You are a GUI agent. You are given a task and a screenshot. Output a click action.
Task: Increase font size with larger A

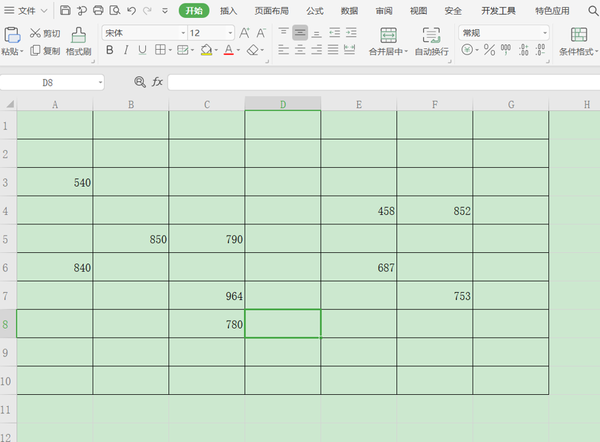(x=245, y=33)
